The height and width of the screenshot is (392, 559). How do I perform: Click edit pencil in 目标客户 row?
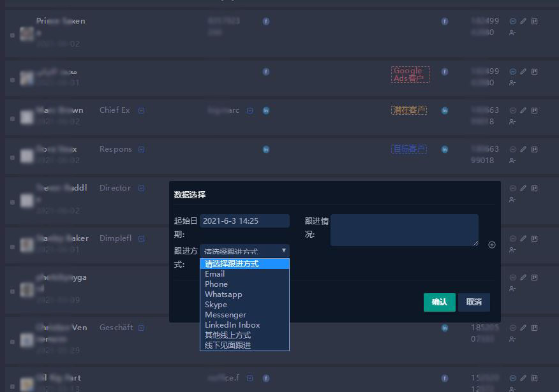(523, 149)
